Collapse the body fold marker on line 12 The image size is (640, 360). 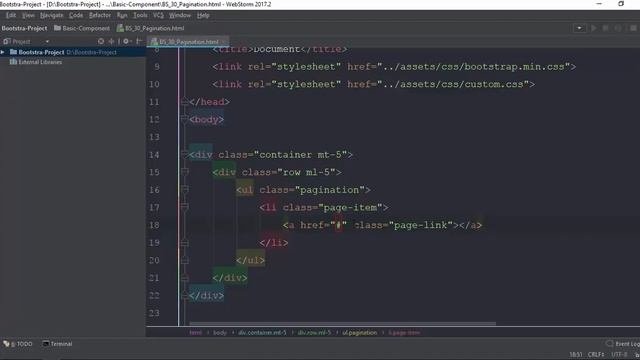pos(184,119)
